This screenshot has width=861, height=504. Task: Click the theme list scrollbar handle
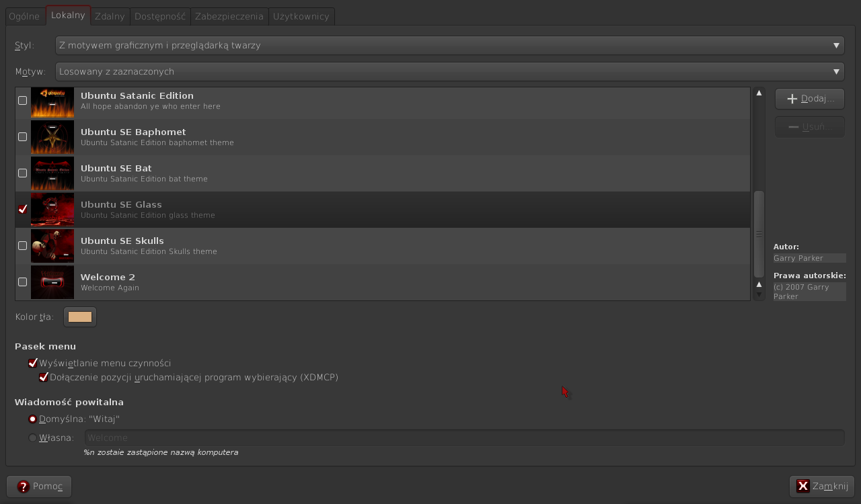tap(759, 234)
